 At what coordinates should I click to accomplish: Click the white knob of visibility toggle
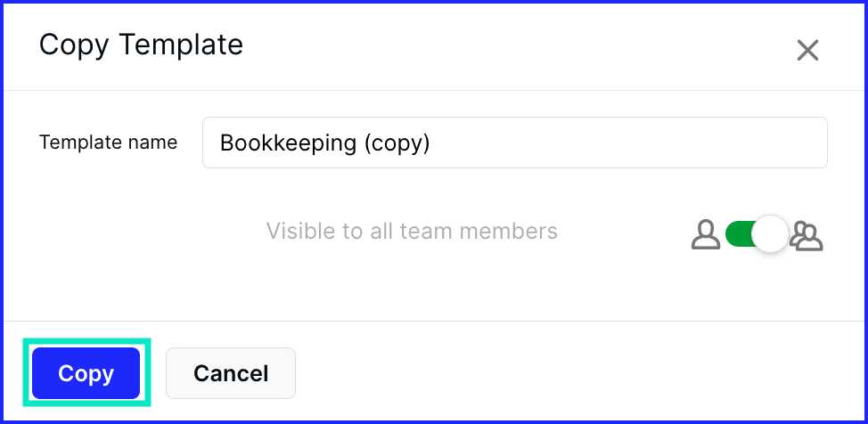[x=770, y=234]
